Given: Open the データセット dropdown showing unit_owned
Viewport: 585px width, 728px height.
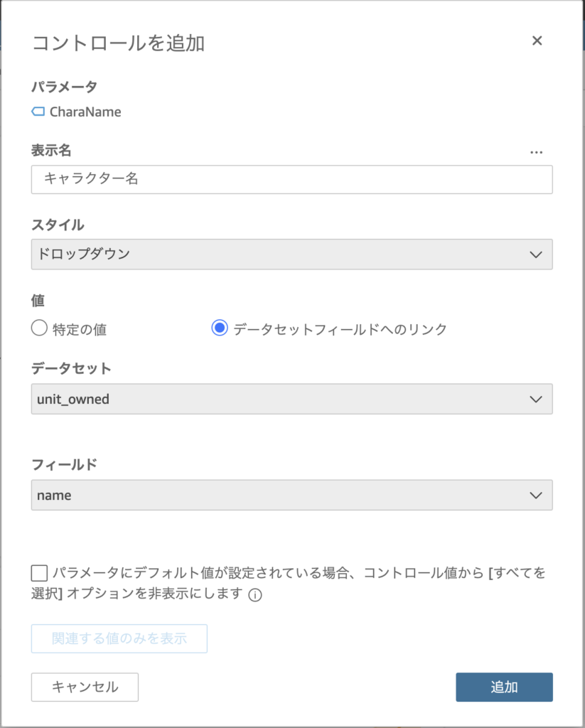Looking at the screenshot, I should pyautogui.click(x=291, y=399).
